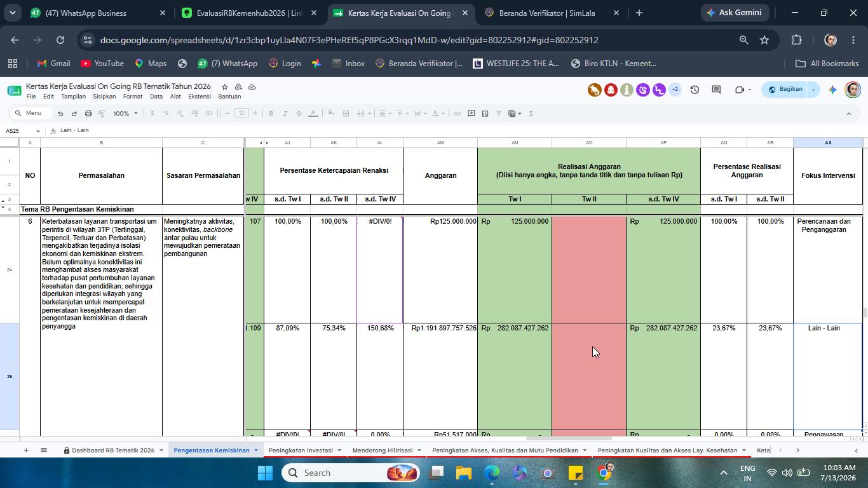The image size is (868, 488).
Task: Increase decimal places
Action: [x=194, y=113]
